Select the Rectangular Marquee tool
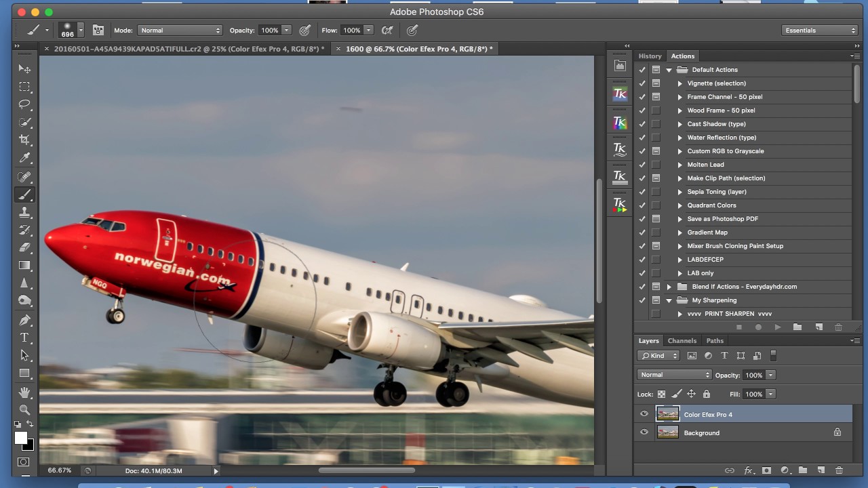Viewport: 868px width, 488px height. point(24,87)
